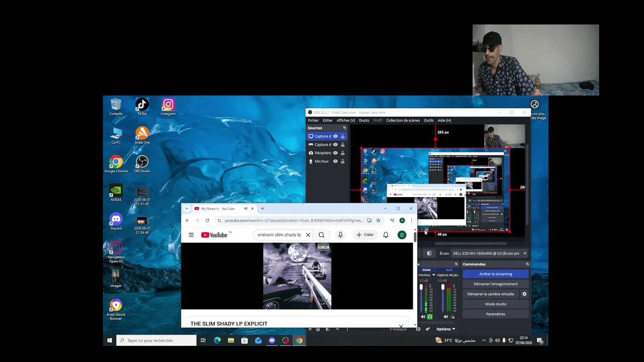This screenshot has width=644, height=362.
Task: Bookmark this page with the star
Action: [378, 220]
